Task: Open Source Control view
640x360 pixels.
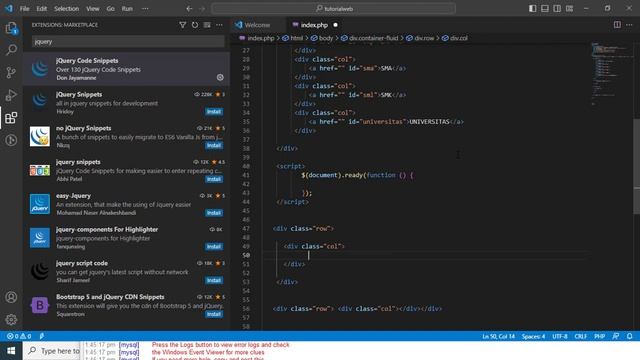Action: coord(11,73)
